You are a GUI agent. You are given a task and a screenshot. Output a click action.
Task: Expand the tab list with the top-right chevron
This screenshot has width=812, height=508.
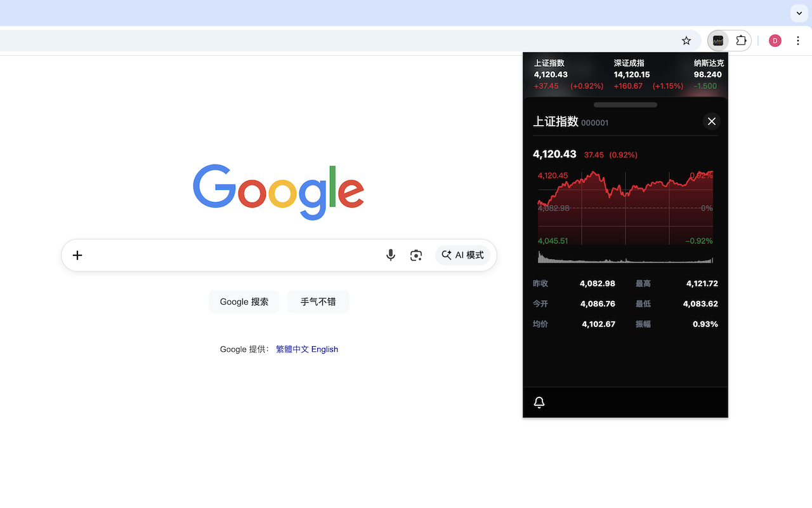pyautogui.click(x=798, y=13)
